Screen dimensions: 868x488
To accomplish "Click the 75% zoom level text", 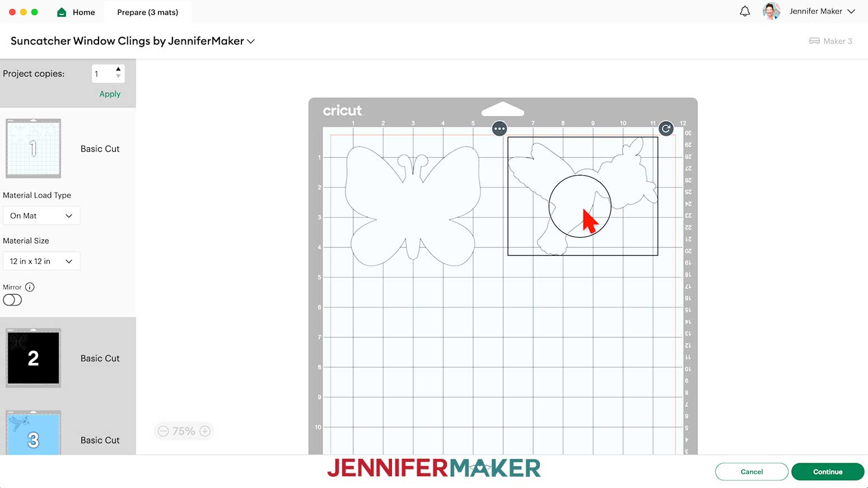I will coord(184,431).
